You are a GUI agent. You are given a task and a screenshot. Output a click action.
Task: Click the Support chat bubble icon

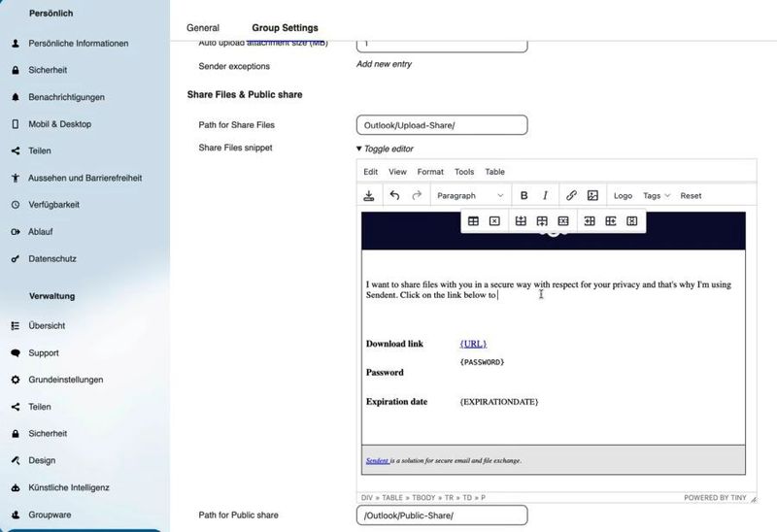(16, 352)
